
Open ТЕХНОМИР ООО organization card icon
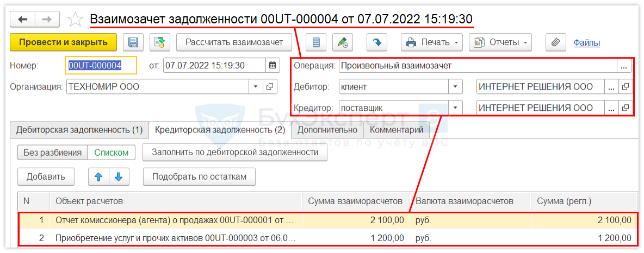point(270,87)
